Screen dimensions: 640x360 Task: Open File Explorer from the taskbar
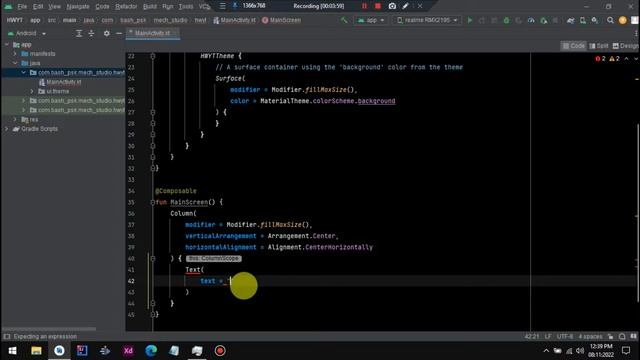point(36,351)
